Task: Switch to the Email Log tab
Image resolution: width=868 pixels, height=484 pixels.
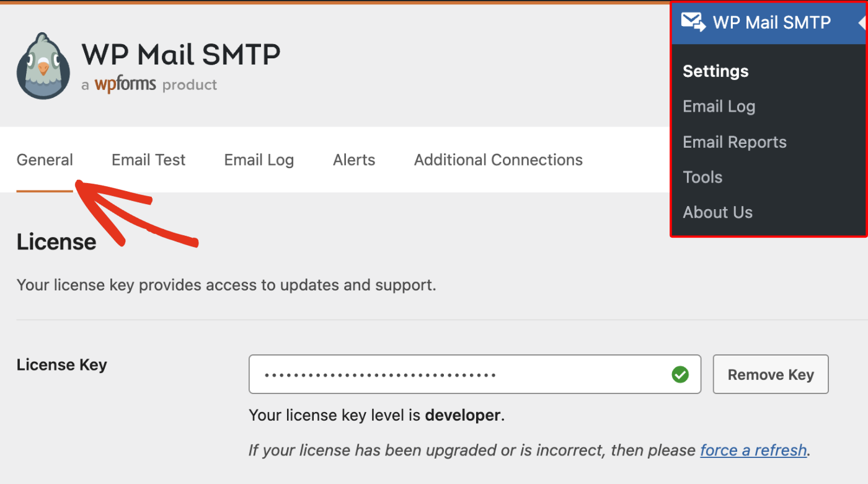Action: (x=259, y=159)
